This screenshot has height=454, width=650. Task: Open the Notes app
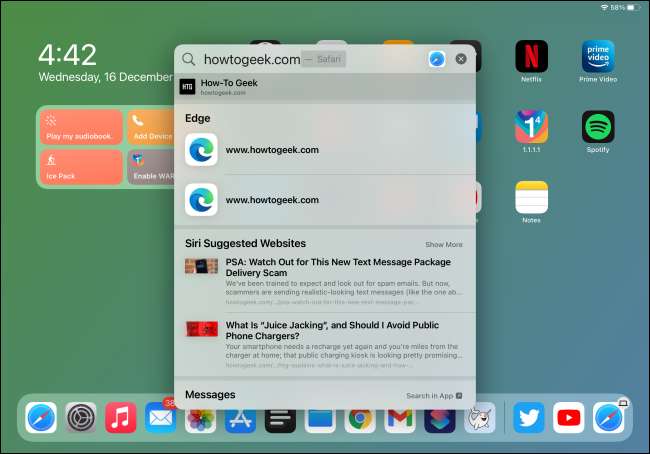pos(531,197)
